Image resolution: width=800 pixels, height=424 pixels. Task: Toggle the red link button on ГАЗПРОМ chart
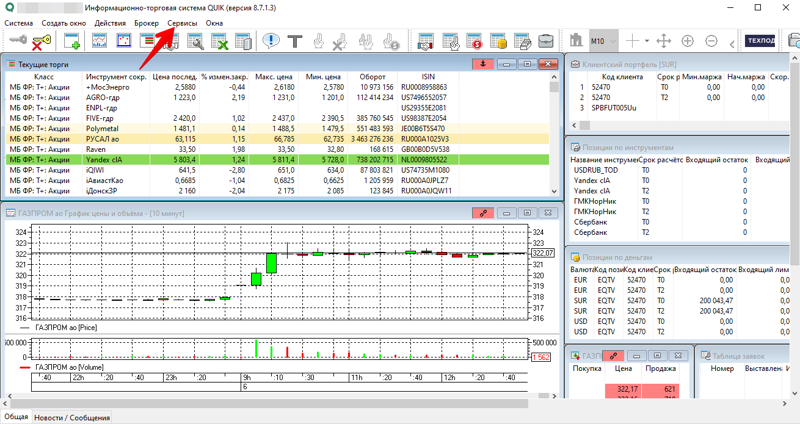pyautogui.click(x=483, y=213)
